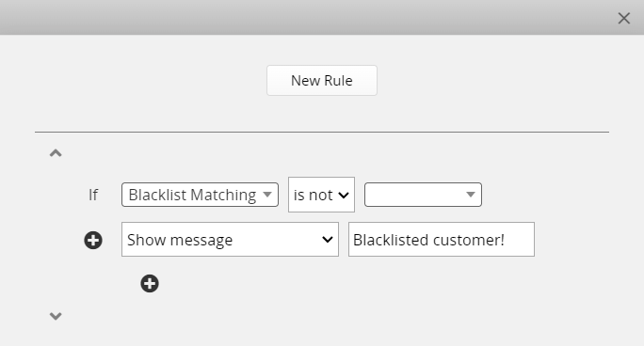Click the 'If' condition label
The image size is (644, 346).
tap(93, 195)
